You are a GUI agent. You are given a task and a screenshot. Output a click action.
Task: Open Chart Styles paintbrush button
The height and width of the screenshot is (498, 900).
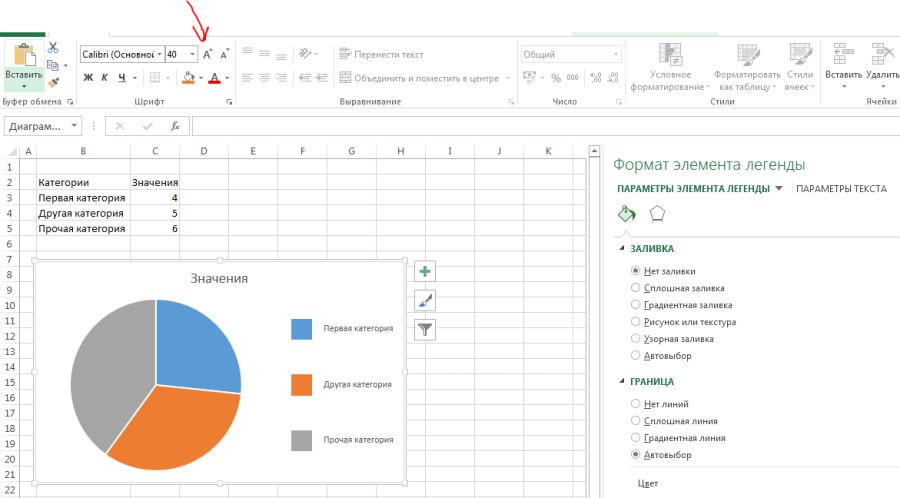coord(425,300)
